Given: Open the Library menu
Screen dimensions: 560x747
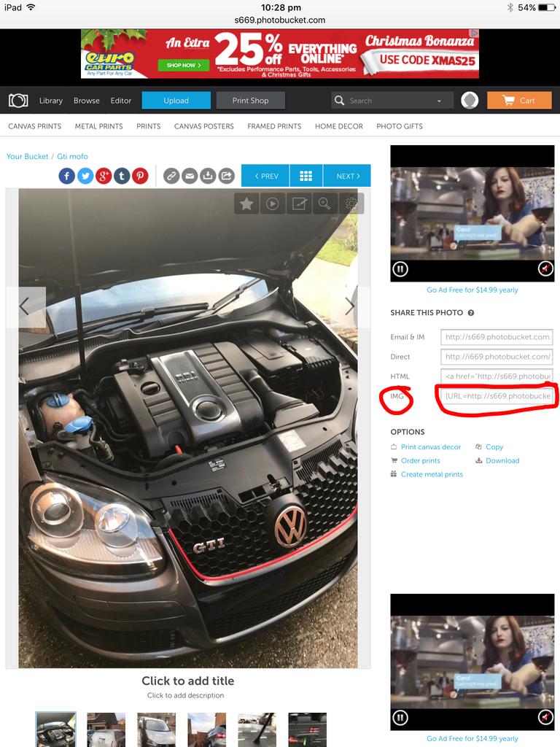Looking at the screenshot, I should click(51, 101).
